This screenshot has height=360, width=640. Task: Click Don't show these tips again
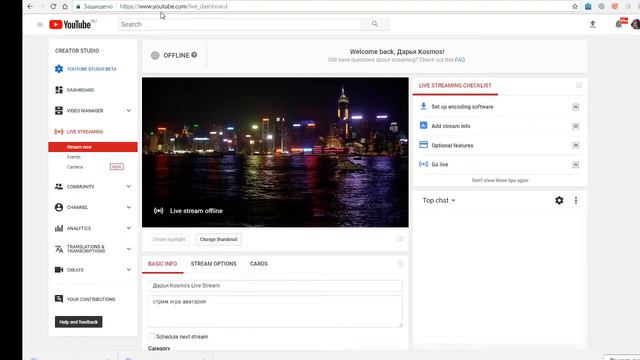500,180
